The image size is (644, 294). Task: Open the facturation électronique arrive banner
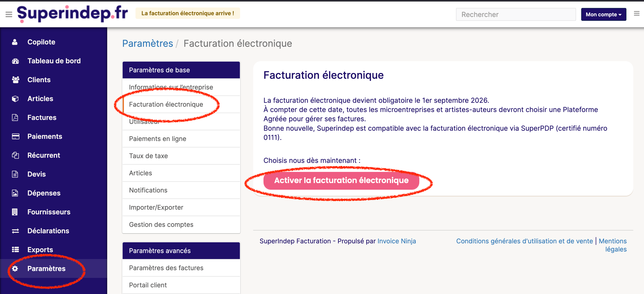pyautogui.click(x=188, y=13)
